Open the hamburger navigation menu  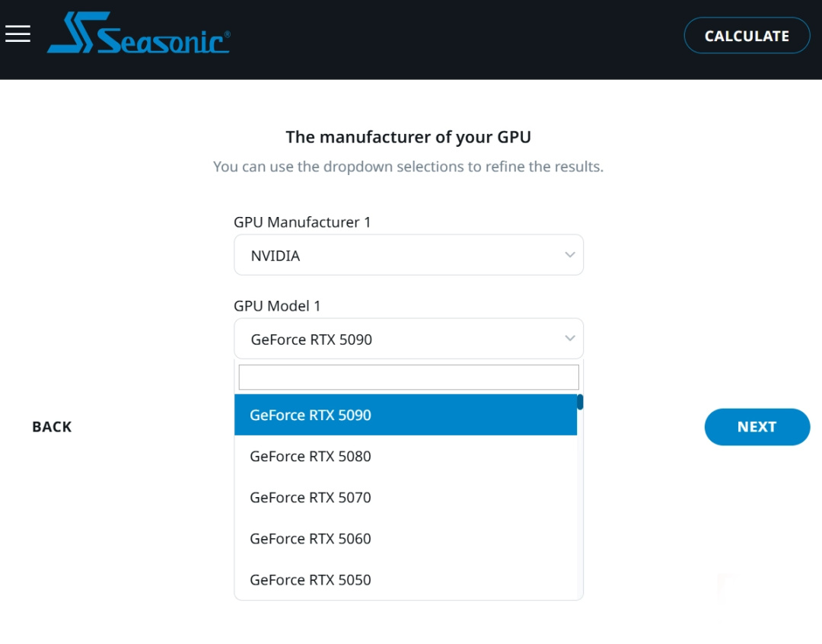click(18, 33)
